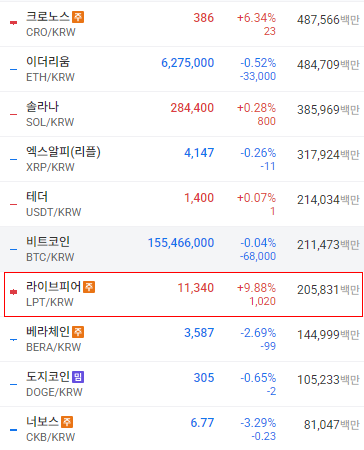Click the +9.88% change for 라이브피어
364x450 pixels.
(256, 288)
